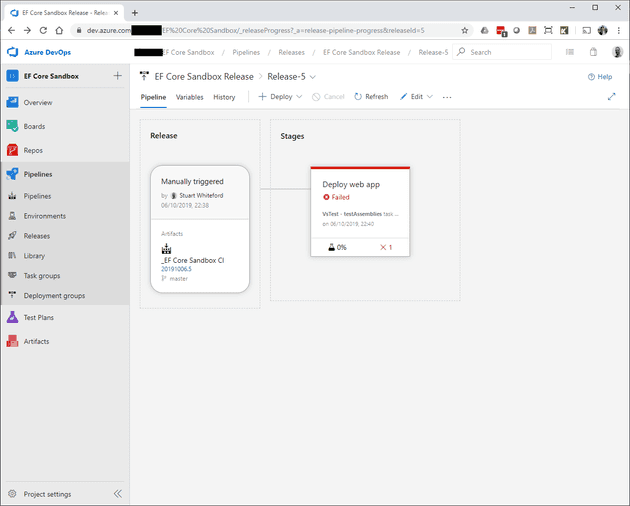Click the plus icon beside EF Core Sandbox
This screenshot has width=630, height=506.
pos(117,76)
